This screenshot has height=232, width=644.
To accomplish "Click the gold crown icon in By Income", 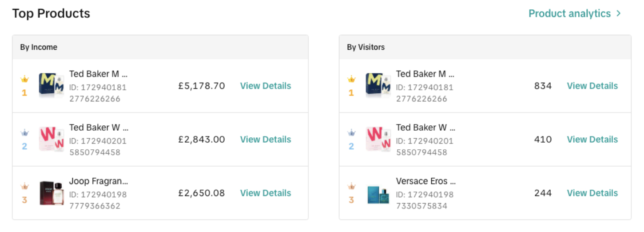I will click(x=24, y=80).
